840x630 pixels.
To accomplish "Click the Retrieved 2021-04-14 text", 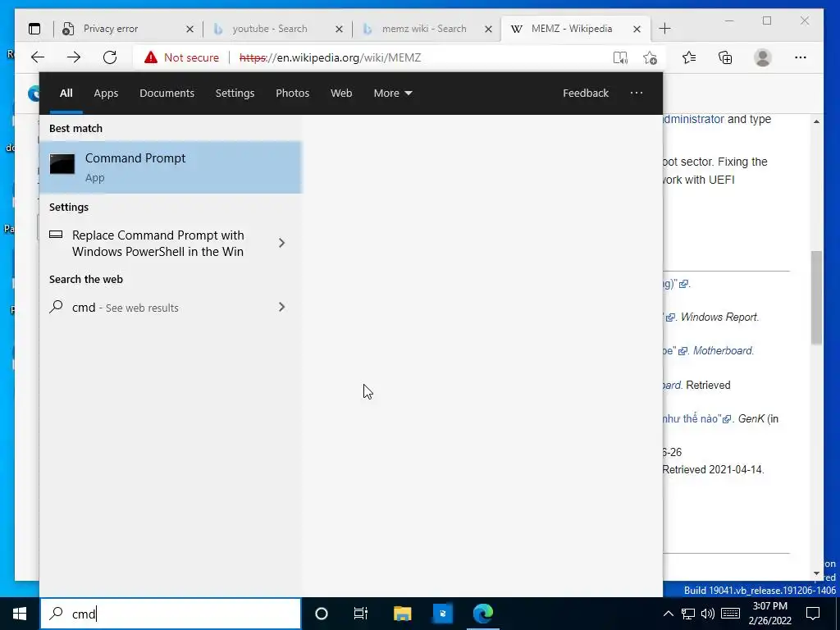I will pyautogui.click(x=713, y=470).
